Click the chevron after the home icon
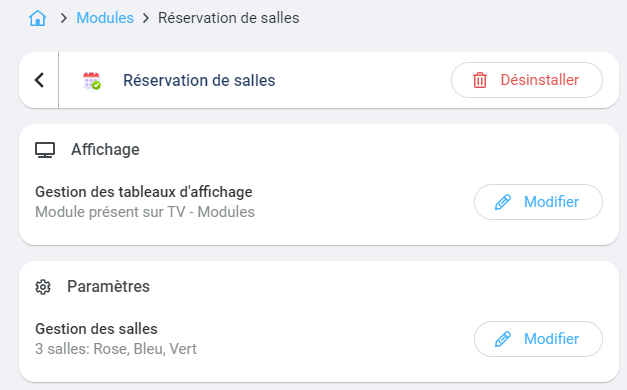The height and width of the screenshot is (390, 627). (x=63, y=18)
